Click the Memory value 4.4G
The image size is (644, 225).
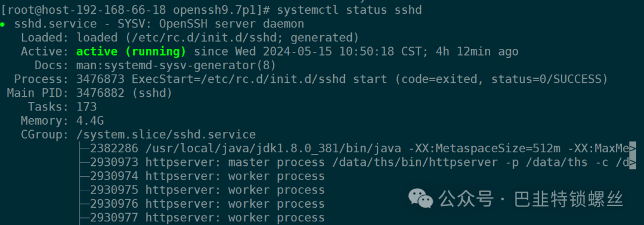pyautogui.click(x=89, y=121)
